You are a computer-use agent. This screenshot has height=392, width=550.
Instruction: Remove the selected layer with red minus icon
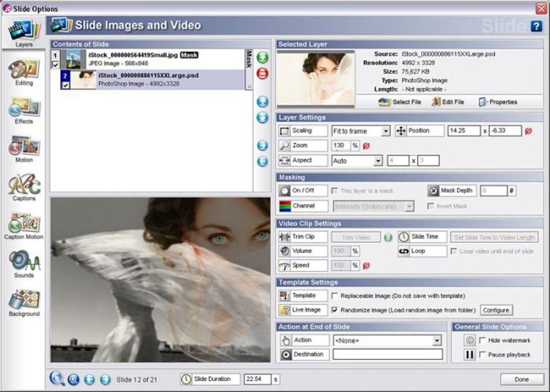[263, 73]
